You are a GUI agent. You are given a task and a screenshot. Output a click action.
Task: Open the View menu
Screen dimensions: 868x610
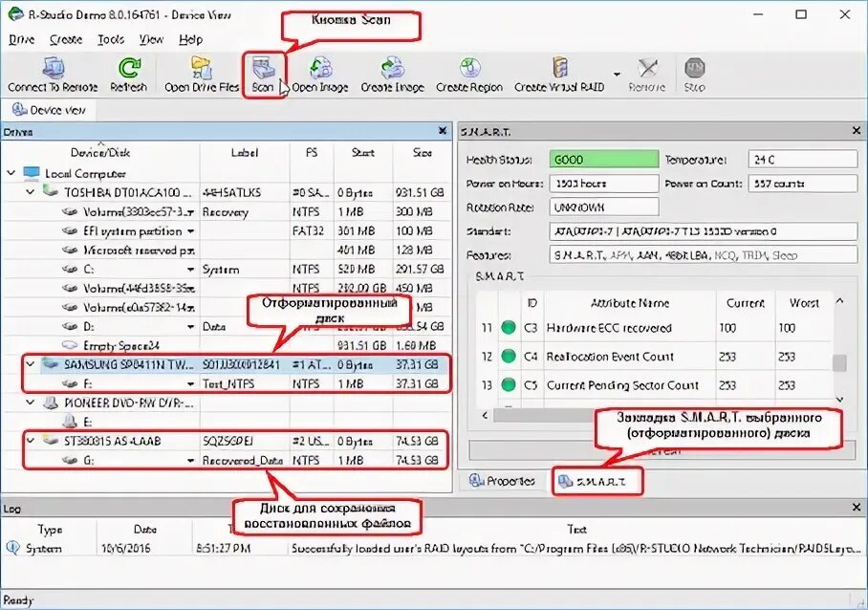(151, 39)
